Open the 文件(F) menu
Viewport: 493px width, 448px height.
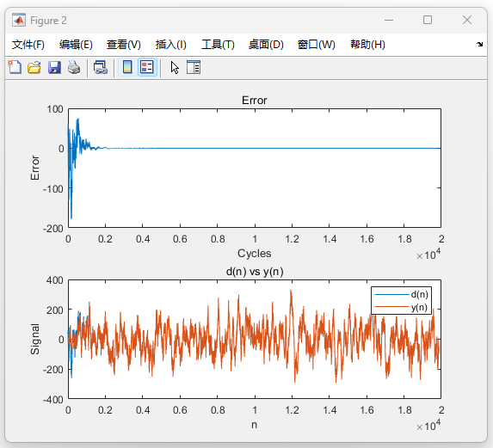pos(28,45)
